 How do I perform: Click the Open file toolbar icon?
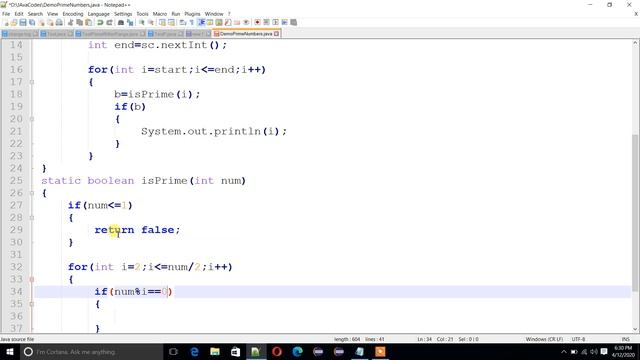[14, 22]
